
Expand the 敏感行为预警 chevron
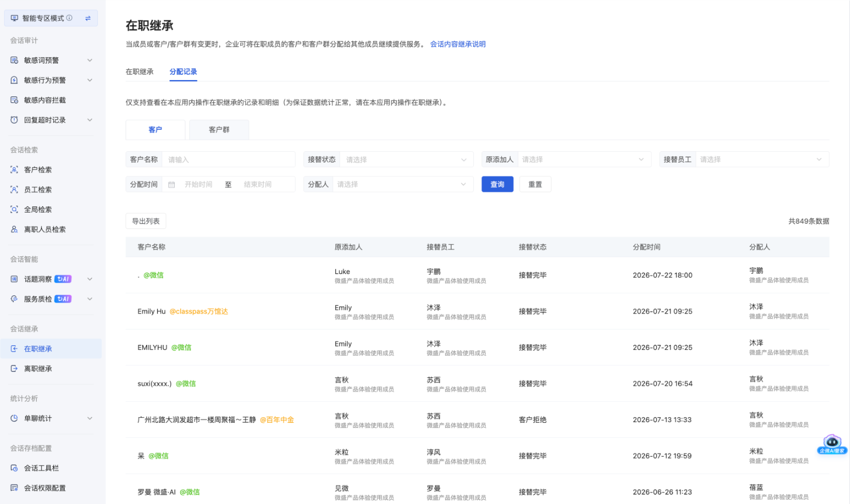click(x=90, y=80)
